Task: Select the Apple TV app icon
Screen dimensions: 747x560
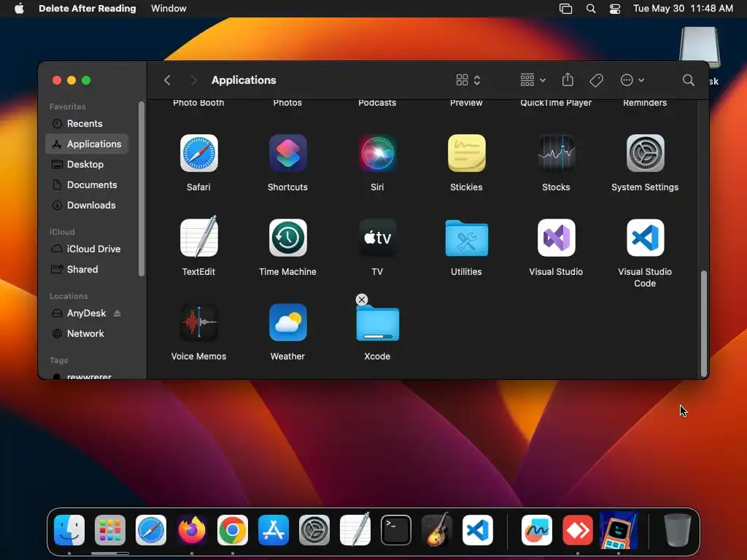Action: pos(377,238)
